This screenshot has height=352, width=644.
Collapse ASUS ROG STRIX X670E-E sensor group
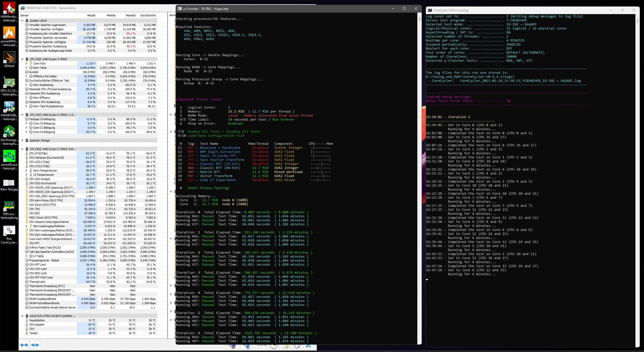pyautogui.click(x=22, y=316)
